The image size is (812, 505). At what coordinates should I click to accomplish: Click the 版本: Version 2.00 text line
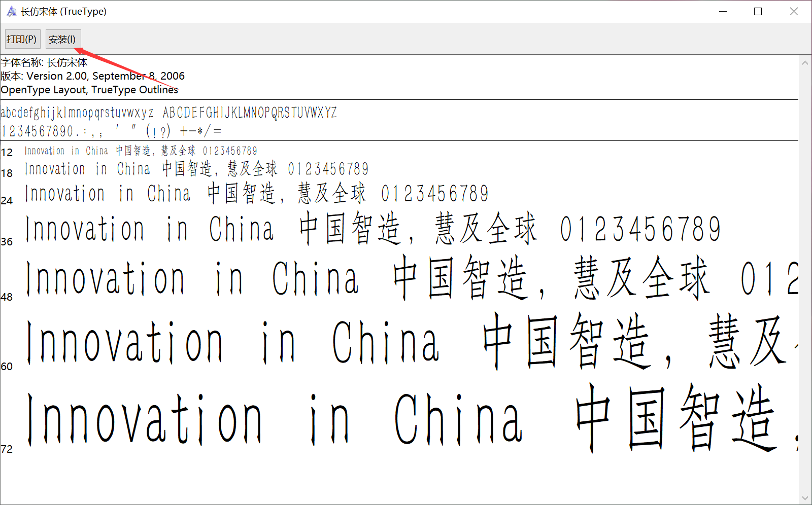[x=92, y=76]
